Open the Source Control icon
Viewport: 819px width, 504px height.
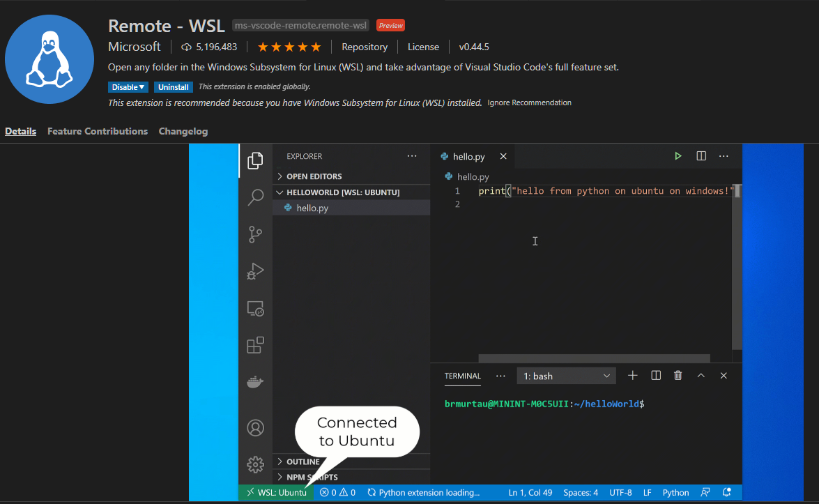255,235
